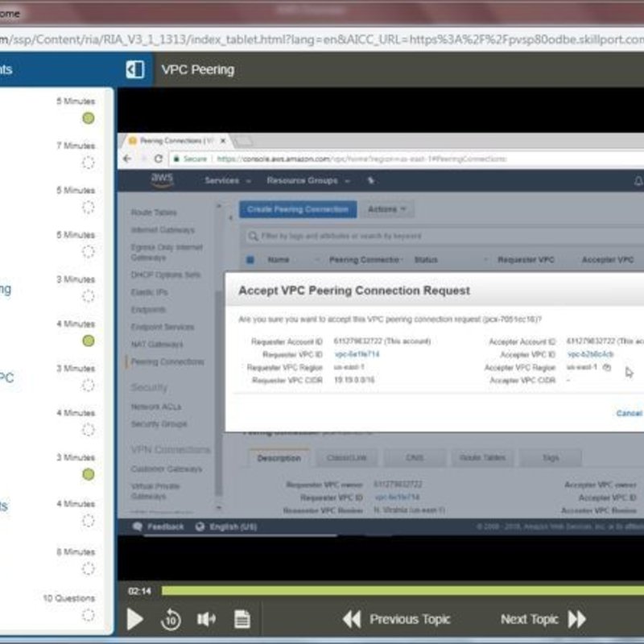Sort by the Status column header
The image size is (644, 644).
[426, 259]
